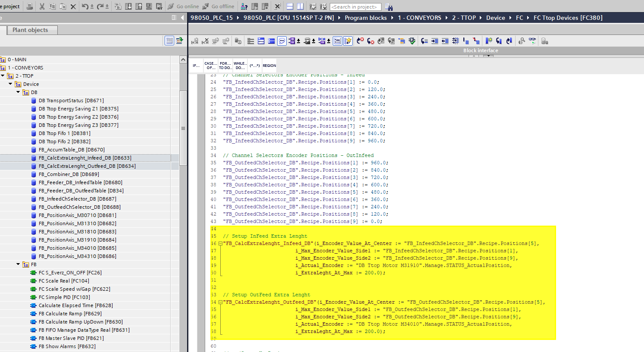
Task: Click the Accessible devices icon
Action: click(244, 6)
